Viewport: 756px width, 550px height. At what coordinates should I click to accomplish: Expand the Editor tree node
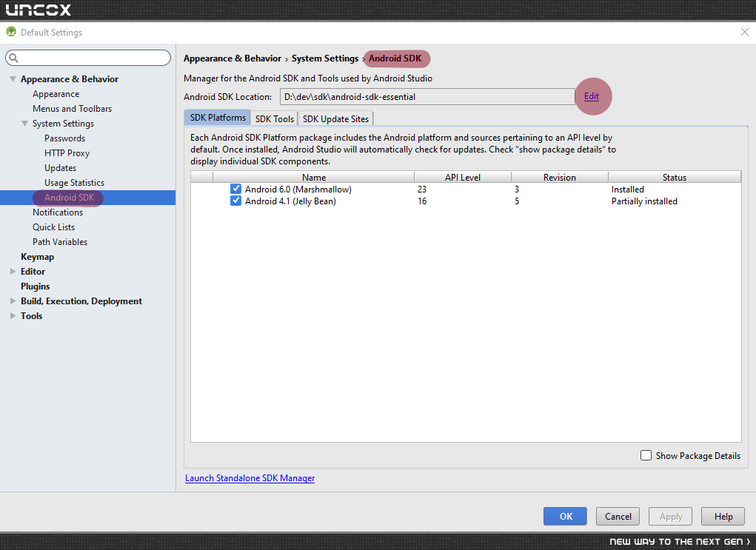(x=13, y=272)
